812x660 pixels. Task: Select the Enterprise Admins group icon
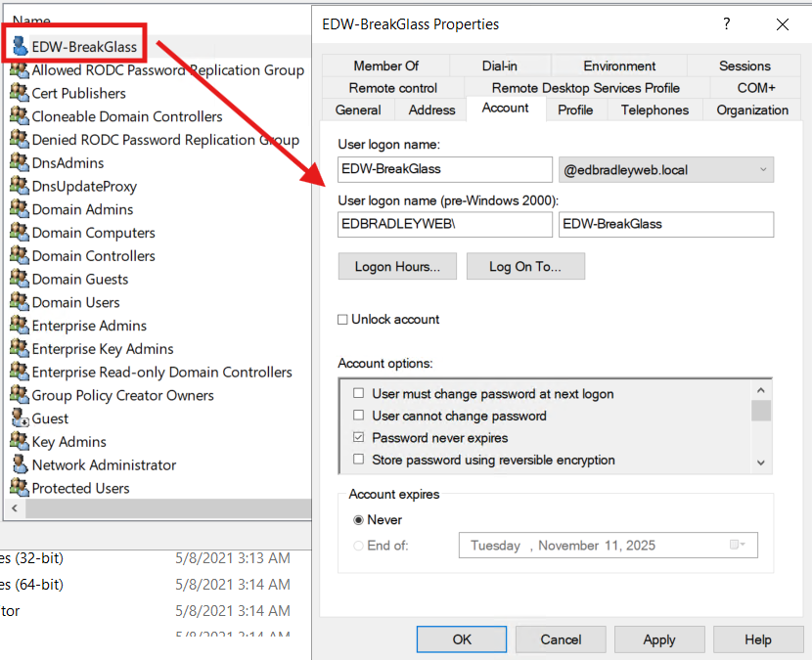click(20, 325)
